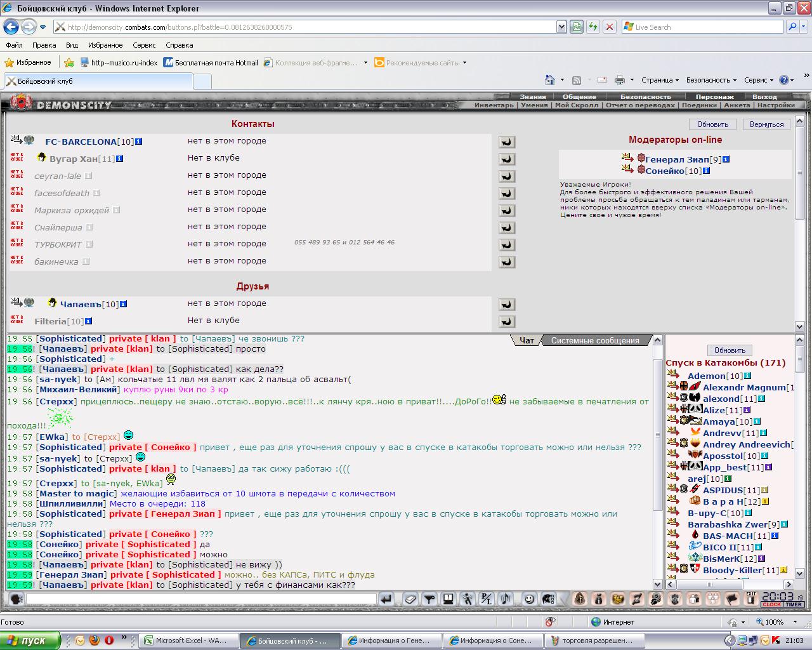
Task: Click the IE refresh button
Action: coord(593,27)
